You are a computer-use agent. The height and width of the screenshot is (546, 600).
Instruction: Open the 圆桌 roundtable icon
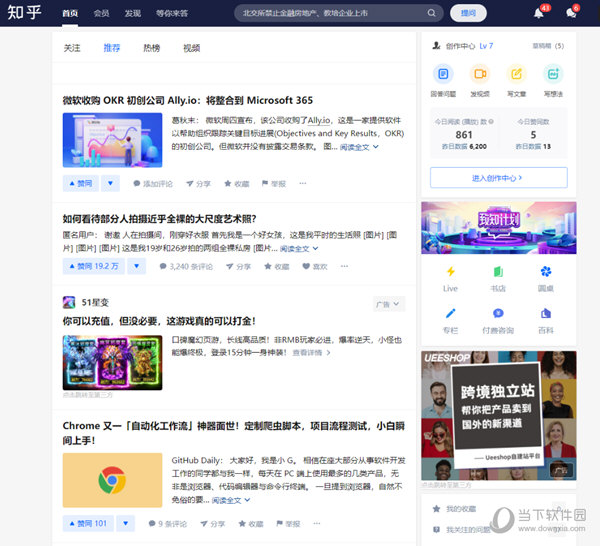pyautogui.click(x=546, y=272)
